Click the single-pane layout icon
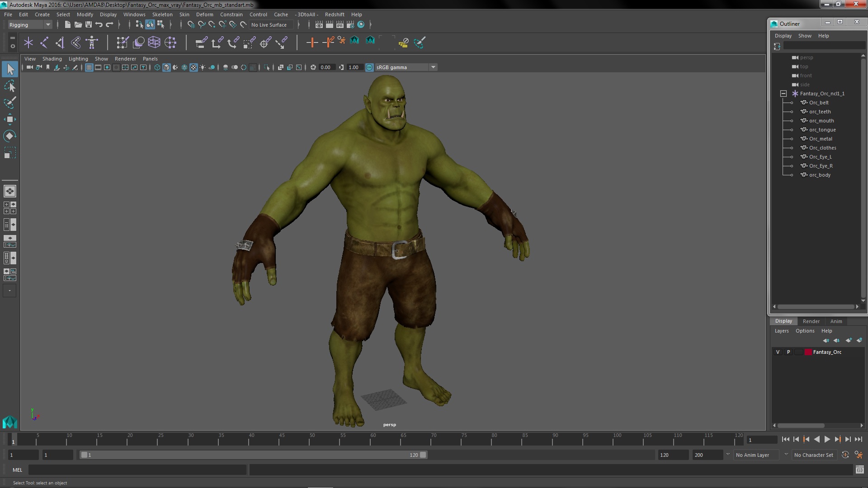Screen dimensions: 868x488 10,191
